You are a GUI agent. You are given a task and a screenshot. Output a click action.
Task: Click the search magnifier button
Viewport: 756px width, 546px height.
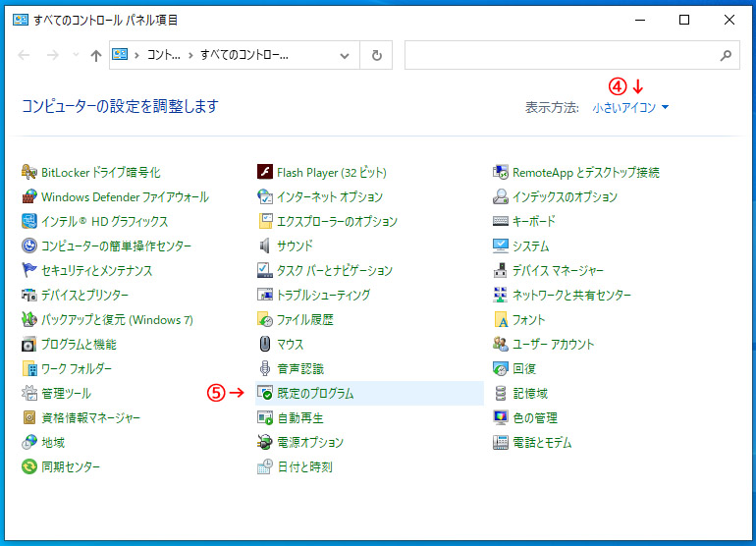point(726,55)
